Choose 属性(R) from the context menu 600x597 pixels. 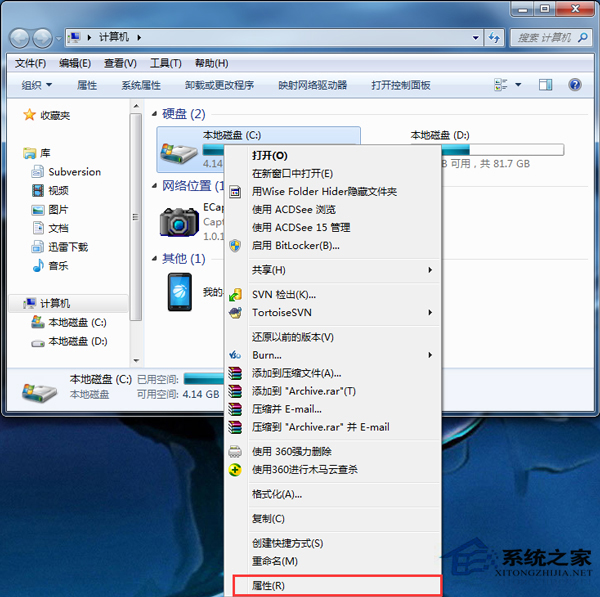click(337, 586)
